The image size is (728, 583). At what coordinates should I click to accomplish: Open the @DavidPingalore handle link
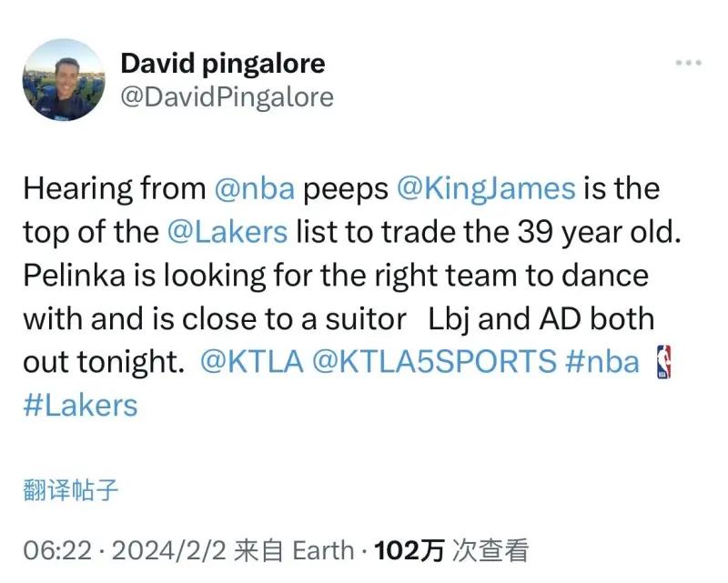[x=227, y=97]
